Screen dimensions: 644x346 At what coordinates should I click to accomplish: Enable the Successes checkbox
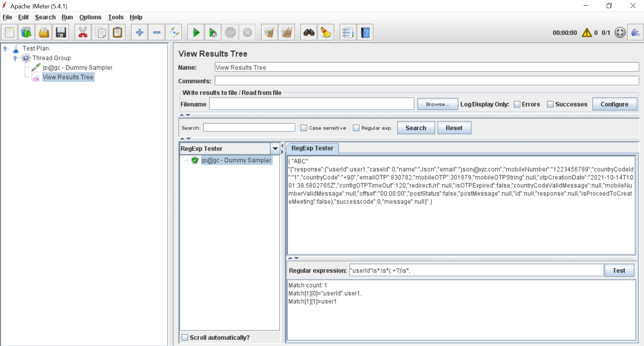pyautogui.click(x=550, y=104)
